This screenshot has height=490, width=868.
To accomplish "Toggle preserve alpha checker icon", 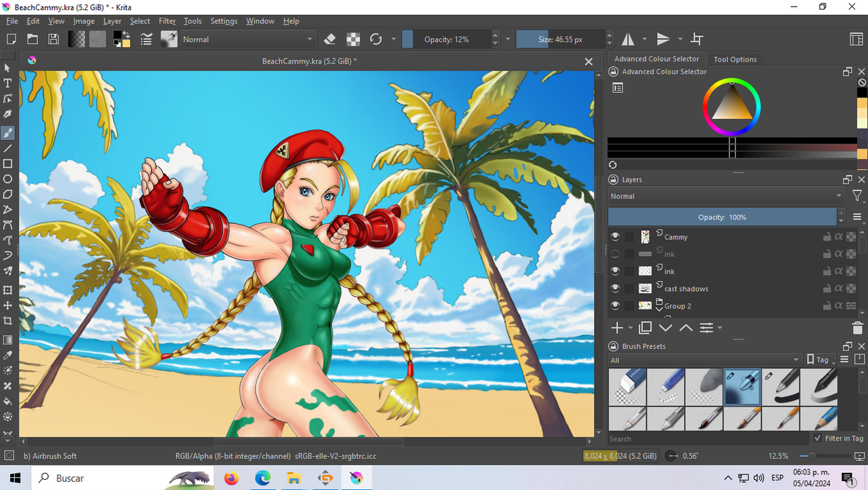I will pos(353,39).
